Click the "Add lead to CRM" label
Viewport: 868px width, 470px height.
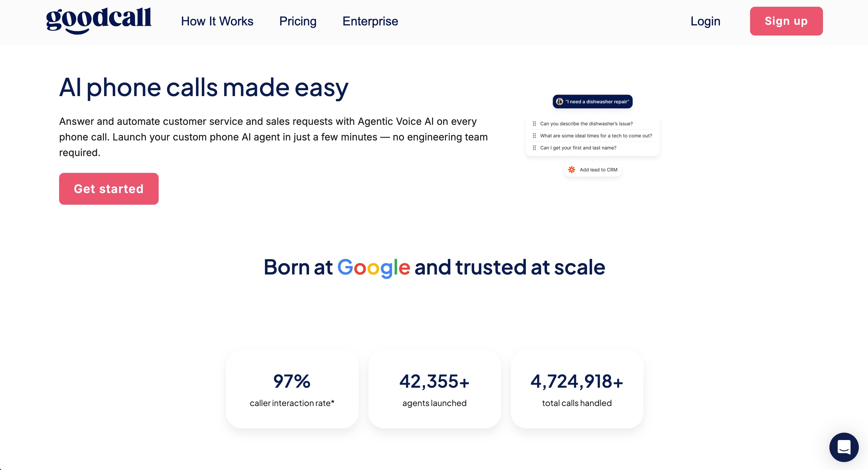click(598, 170)
